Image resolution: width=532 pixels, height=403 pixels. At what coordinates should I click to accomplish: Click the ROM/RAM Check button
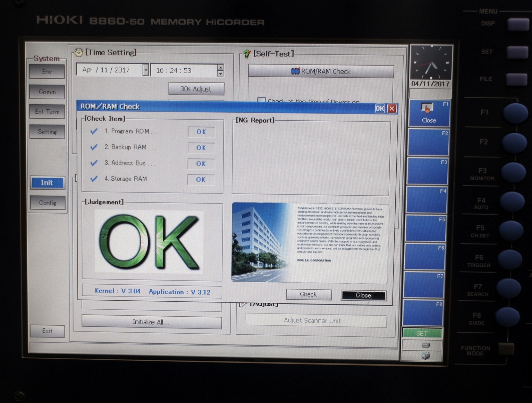(321, 71)
